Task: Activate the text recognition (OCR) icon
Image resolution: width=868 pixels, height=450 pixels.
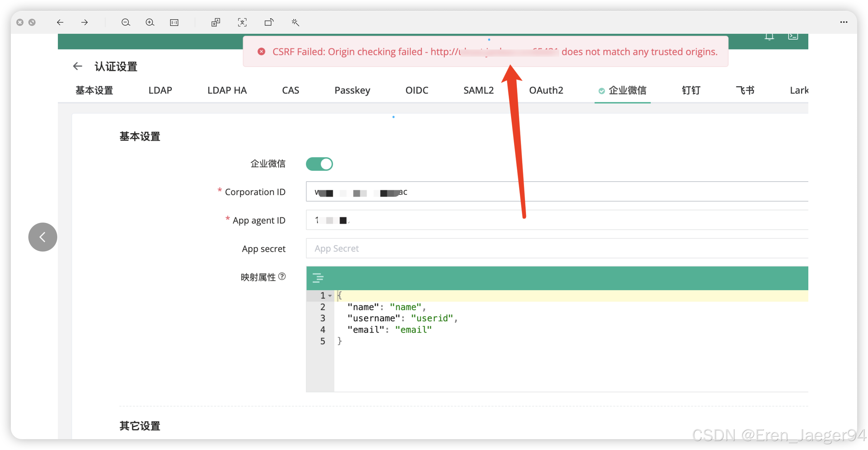Action: (242, 22)
